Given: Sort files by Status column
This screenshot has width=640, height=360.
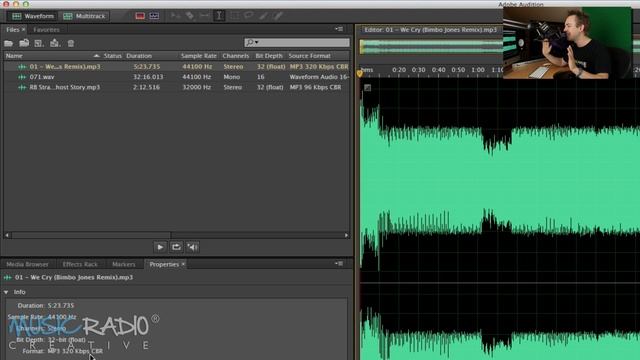Looking at the screenshot, I should point(113,56).
